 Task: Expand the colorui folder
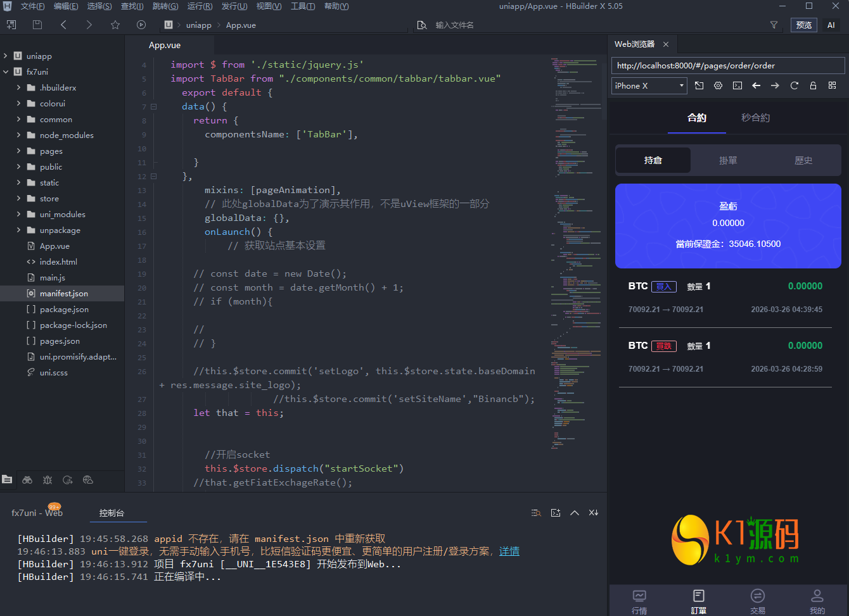point(18,104)
